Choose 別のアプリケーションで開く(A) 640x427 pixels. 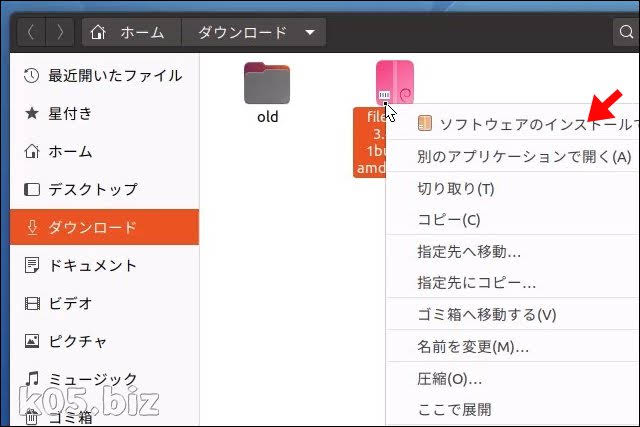pyautogui.click(x=513, y=156)
